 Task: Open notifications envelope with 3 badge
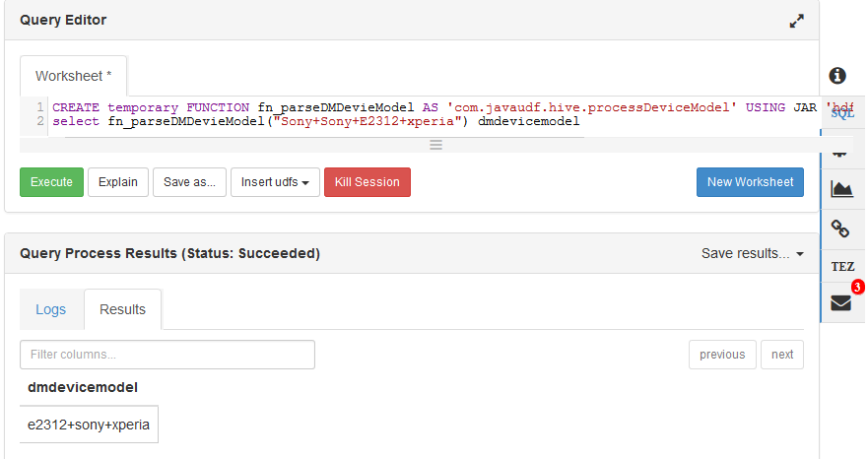pyautogui.click(x=841, y=302)
